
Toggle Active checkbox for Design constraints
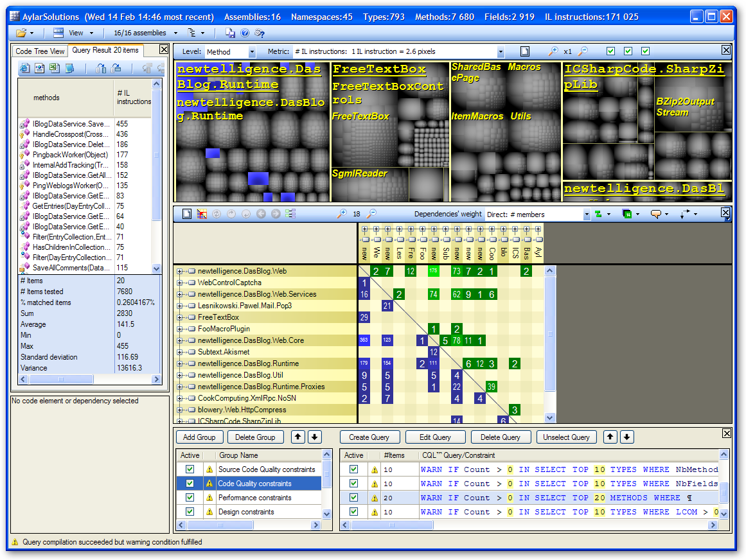click(x=190, y=512)
